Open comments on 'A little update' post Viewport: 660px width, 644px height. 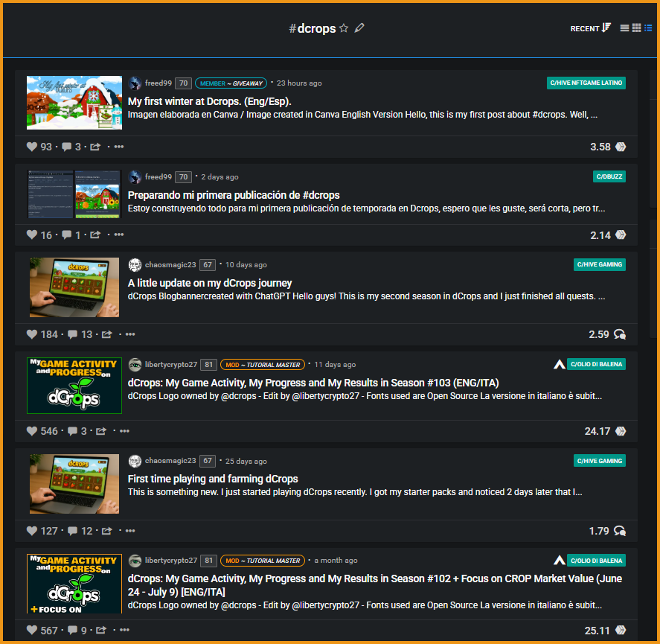point(72,334)
